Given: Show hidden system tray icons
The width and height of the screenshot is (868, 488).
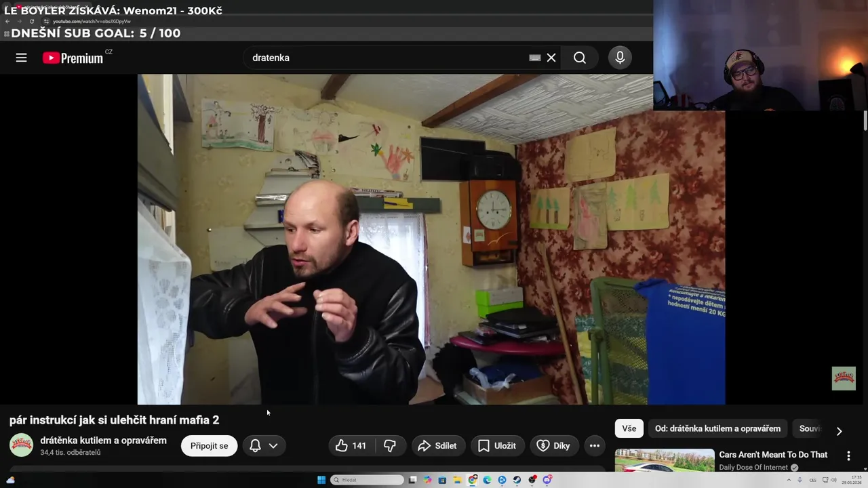Looking at the screenshot, I should coord(789,480).
